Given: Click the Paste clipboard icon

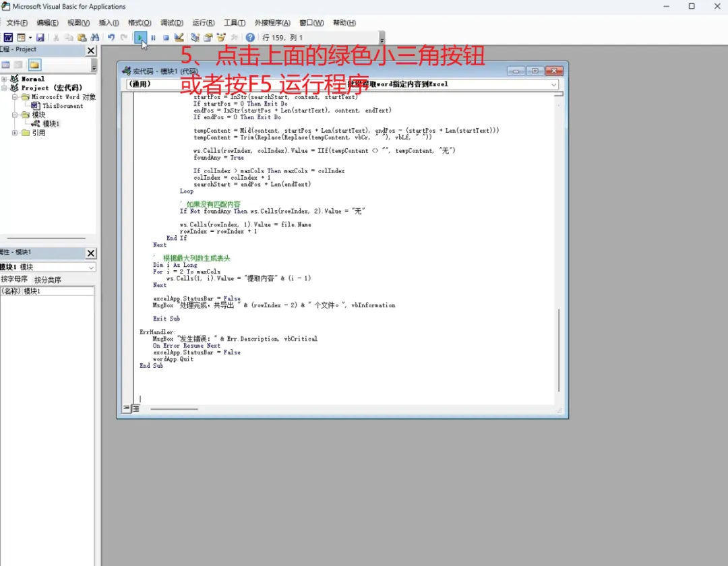Looking at the screenshot, I should (82, 38).
